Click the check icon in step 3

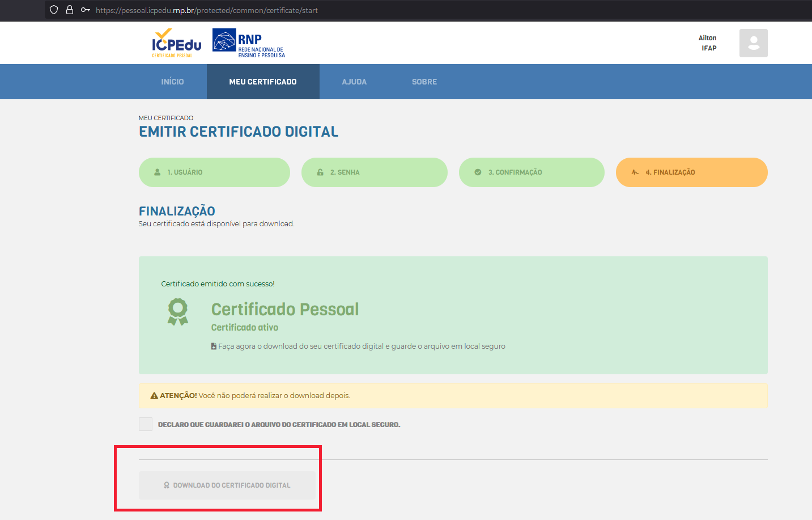tap(478, 172)
